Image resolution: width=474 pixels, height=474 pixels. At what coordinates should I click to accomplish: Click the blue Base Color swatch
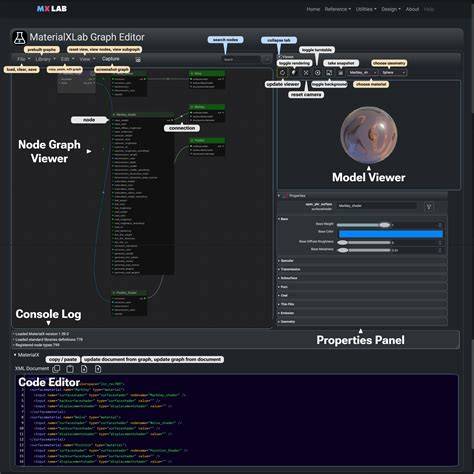point(391,234)
